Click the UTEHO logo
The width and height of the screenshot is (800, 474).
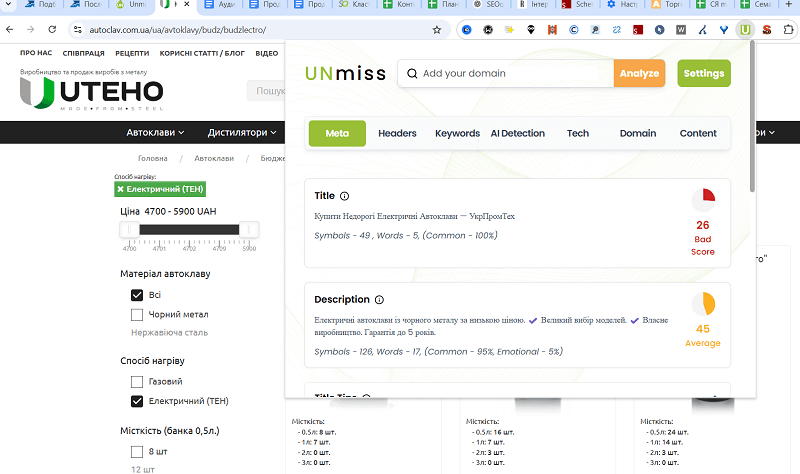92,94
